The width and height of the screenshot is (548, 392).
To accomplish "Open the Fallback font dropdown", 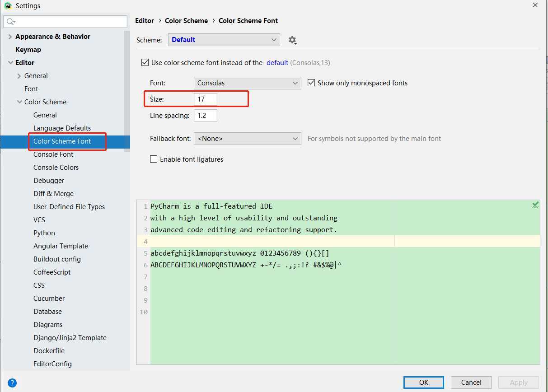I will pyautogui.click(x=247, y=139).
